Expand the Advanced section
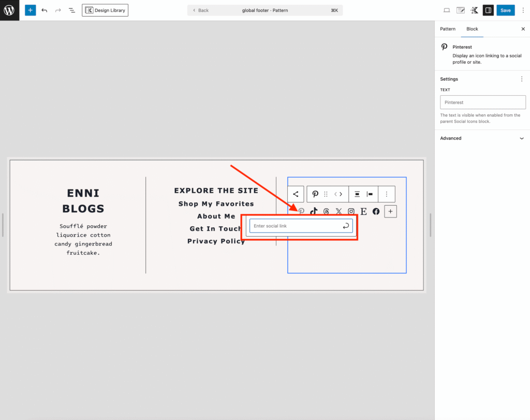 (x=482, y=138)
